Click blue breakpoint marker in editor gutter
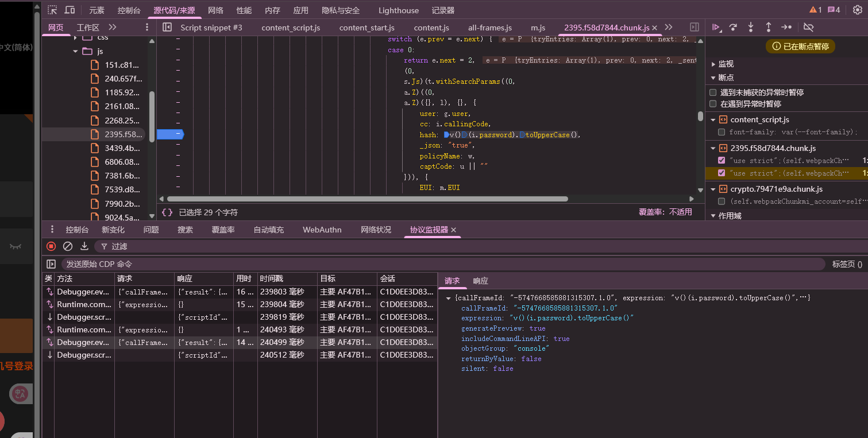868x438 pixels. tap(170, 134)
